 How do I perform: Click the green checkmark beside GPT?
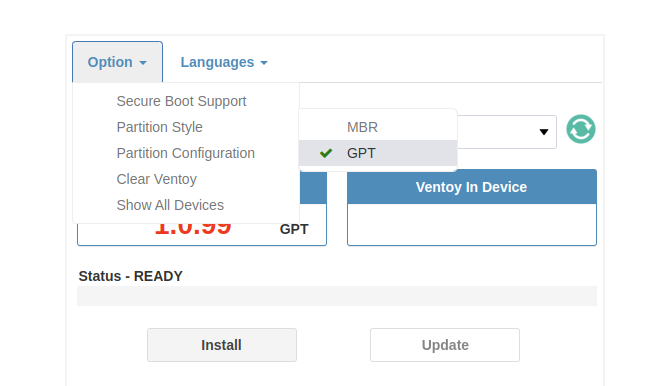point(326,153)
